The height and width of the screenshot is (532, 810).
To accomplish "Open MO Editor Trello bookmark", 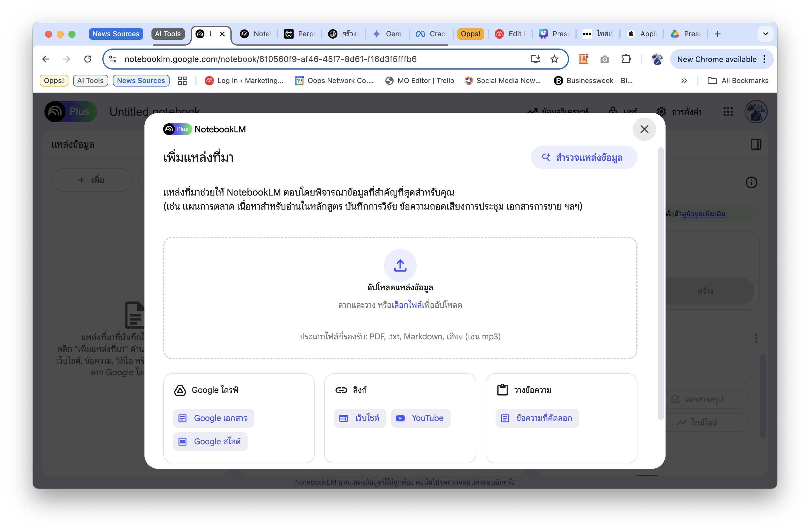I will pos(420,81).
